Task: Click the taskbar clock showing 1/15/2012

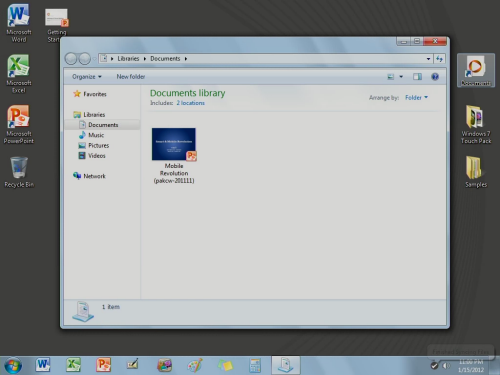Action: pyautogui.click(x=471, y=366)
